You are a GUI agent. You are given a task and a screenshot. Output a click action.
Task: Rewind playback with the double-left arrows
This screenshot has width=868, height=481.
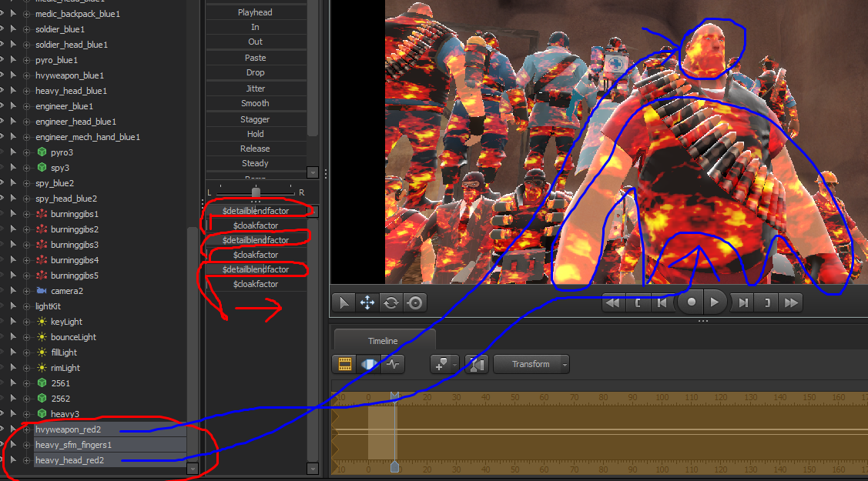(613, 302)
